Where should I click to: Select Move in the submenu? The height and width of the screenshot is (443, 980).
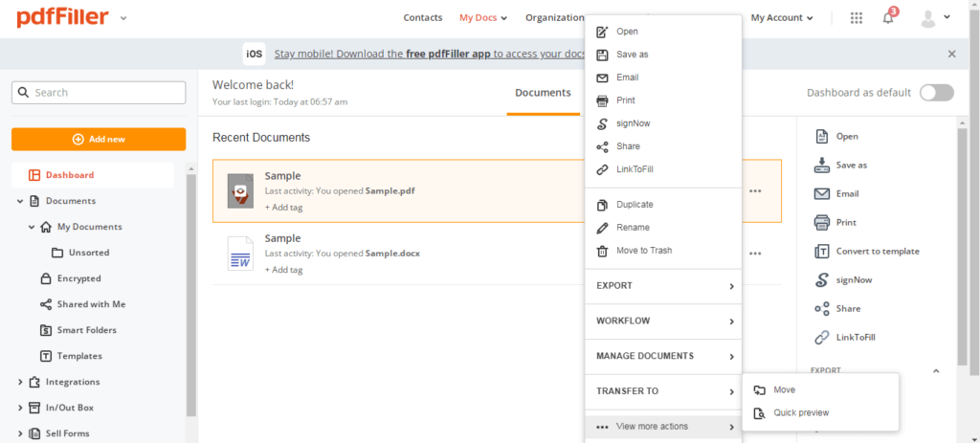(820, 389)
